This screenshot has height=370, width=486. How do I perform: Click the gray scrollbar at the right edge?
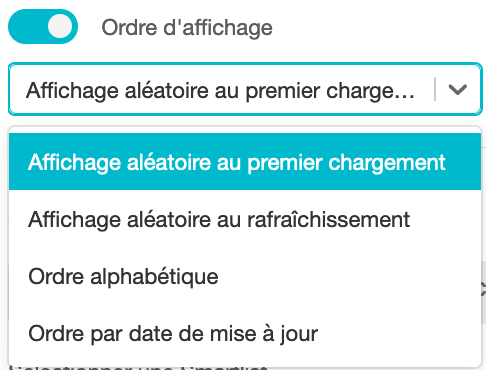point(484,292)
